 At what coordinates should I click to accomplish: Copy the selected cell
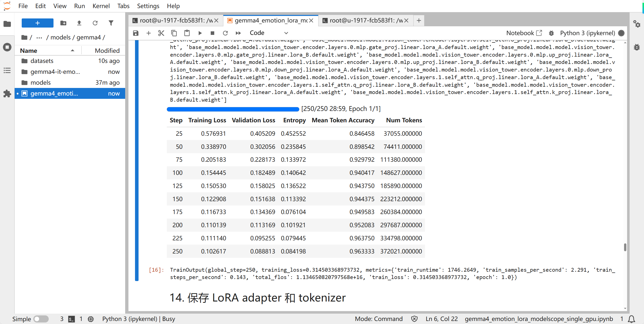click(174, 33)
